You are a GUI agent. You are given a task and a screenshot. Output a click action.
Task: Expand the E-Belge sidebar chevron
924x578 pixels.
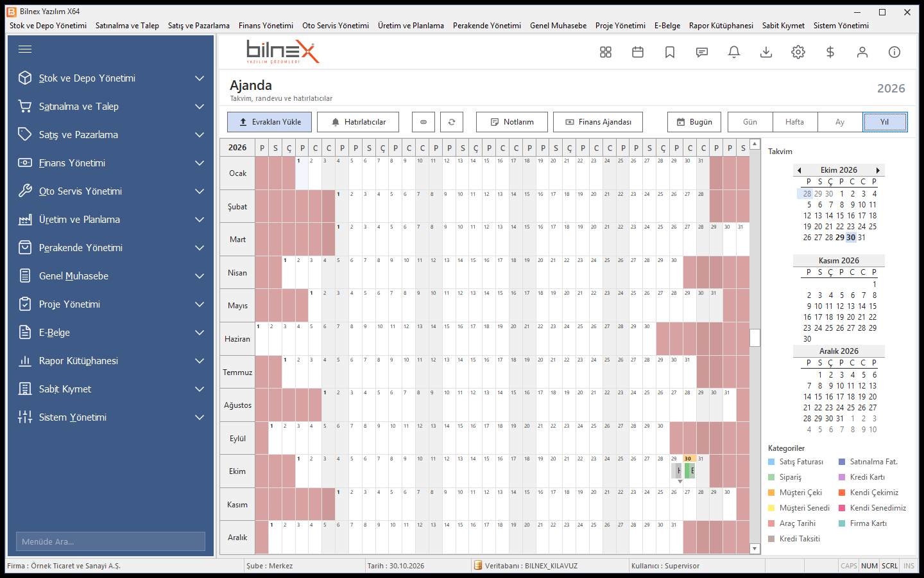[200, 333]
